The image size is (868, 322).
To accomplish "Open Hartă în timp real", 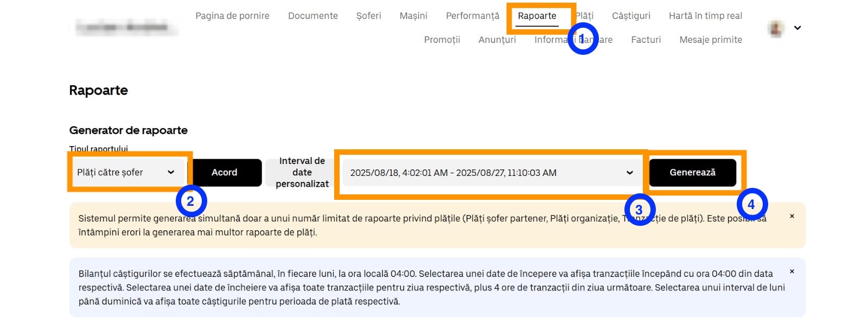I will (705, 16).
